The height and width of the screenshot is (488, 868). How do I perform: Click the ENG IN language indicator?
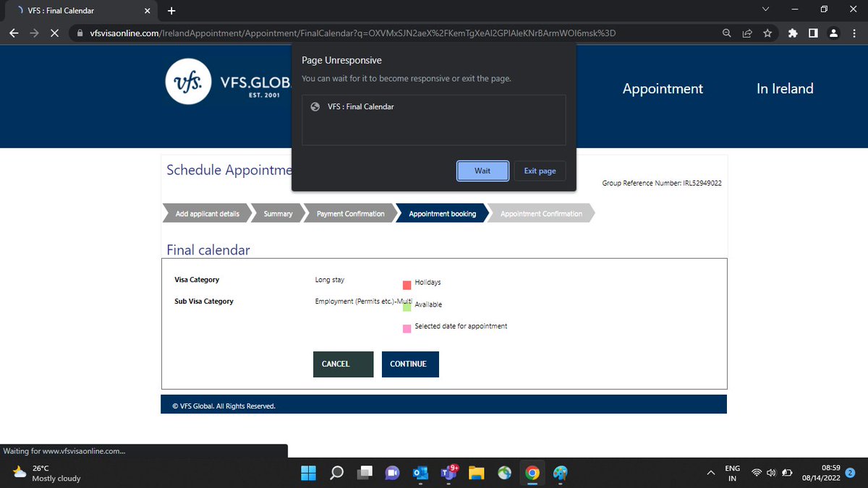click(x=732, y=473)
